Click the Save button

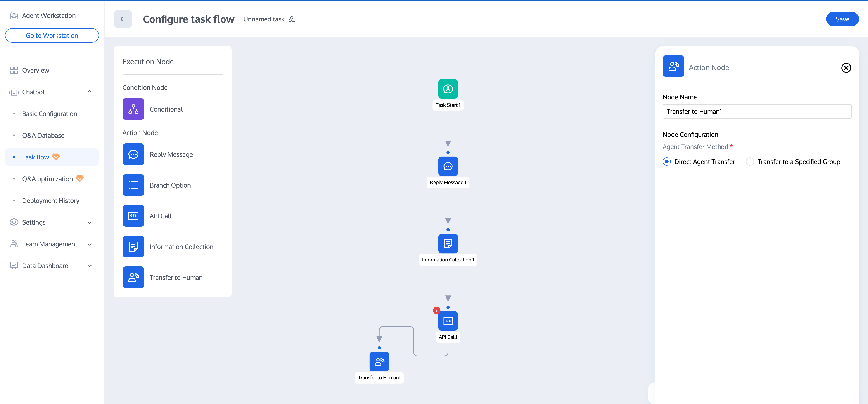pos(842,19)
